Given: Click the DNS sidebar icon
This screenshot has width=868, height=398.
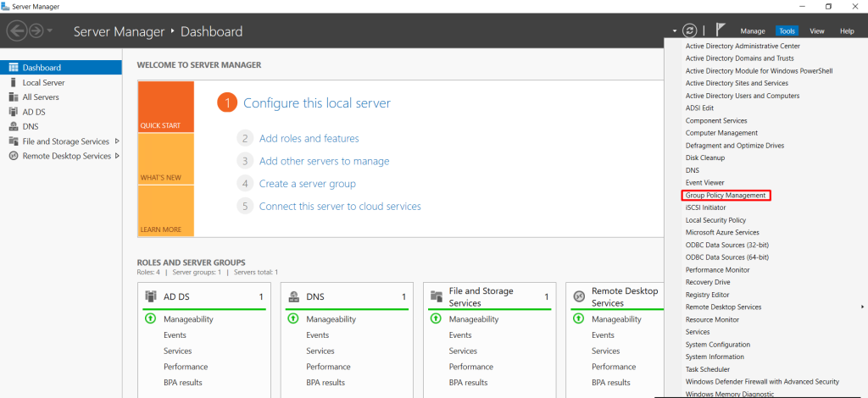Looking at the screenshot, I should 14,126.
